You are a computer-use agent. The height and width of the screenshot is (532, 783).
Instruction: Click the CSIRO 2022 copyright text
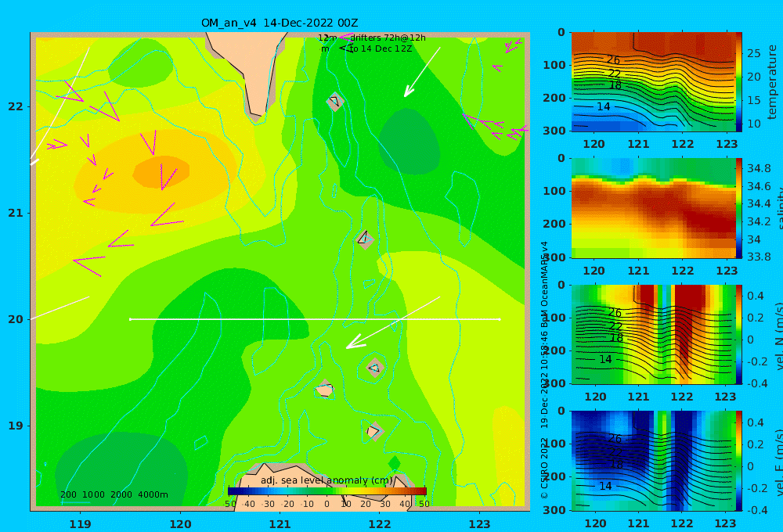click(544, 468)
